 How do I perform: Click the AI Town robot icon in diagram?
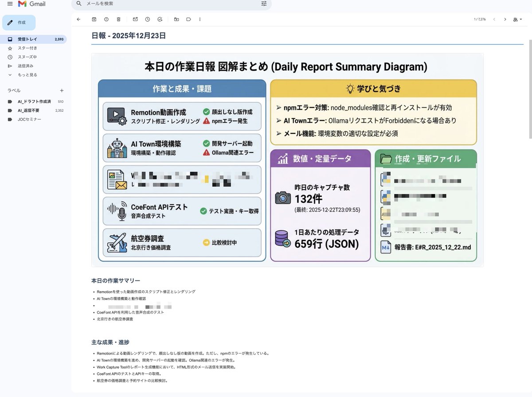coord(117,148)
